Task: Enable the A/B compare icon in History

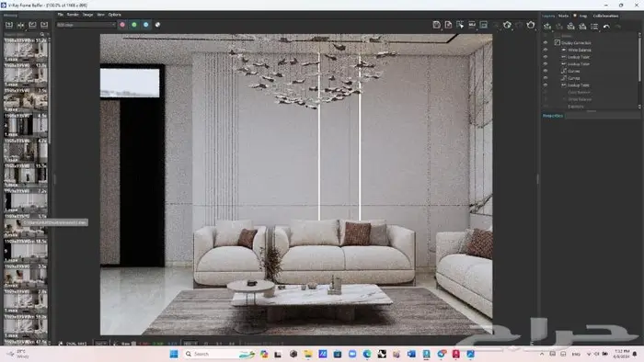Action: pyautogui.click(x=20, y=25)
